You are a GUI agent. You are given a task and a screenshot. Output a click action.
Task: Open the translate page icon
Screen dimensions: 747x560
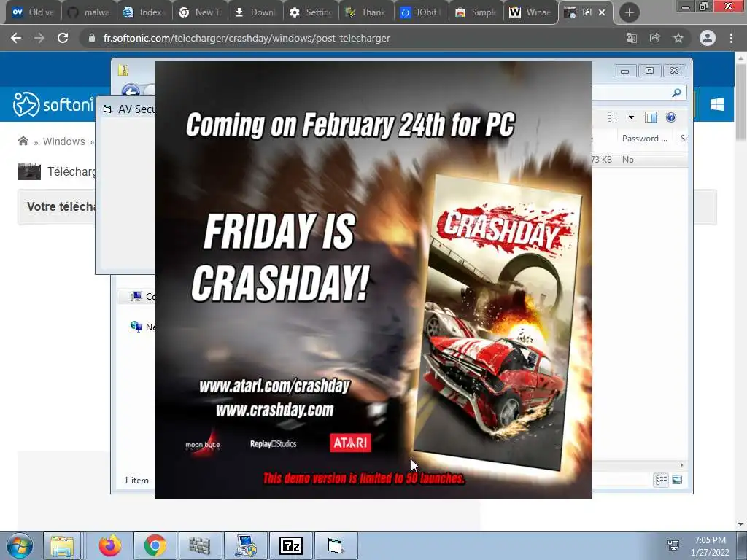632,38
